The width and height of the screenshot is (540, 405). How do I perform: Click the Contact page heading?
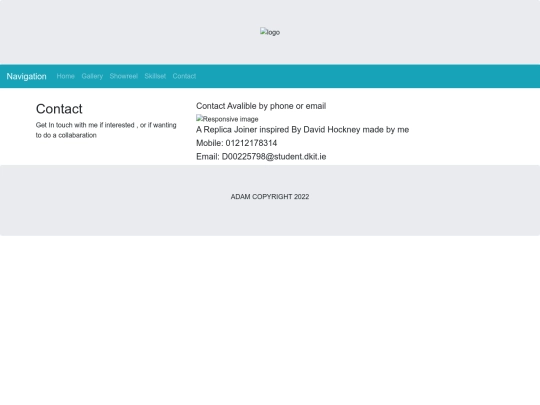[59, 109]
